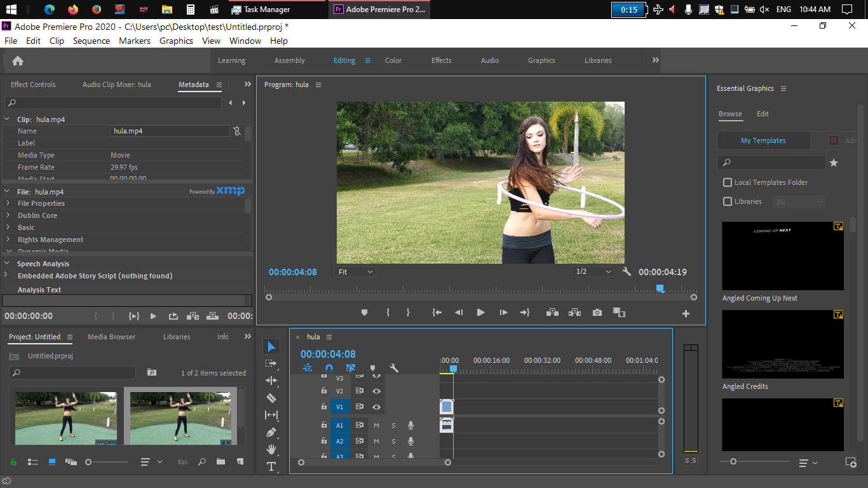Open the 1/2 playback resolution dropdown
868x488 pixels.
(x=593, y=272)
